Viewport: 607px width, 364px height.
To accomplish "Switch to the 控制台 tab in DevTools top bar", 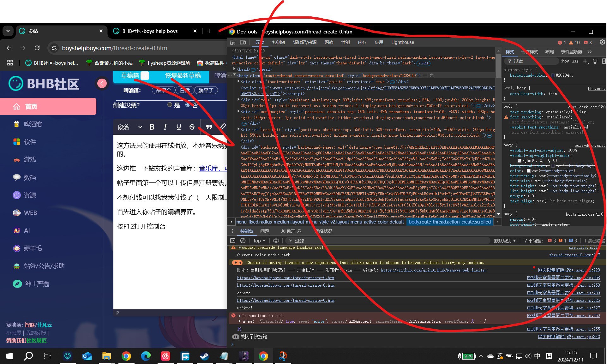I will pos(279,42).
